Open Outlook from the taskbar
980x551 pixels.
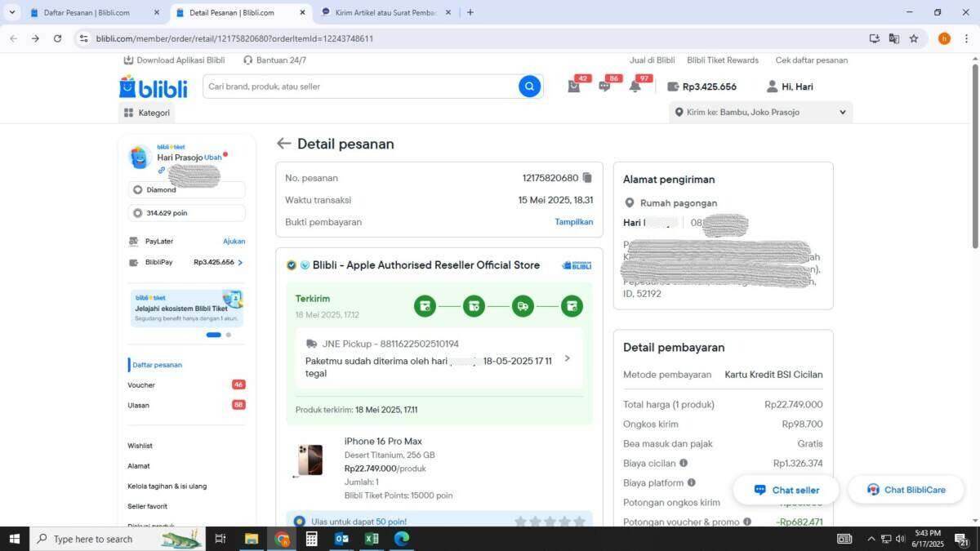tap(341, 539)
